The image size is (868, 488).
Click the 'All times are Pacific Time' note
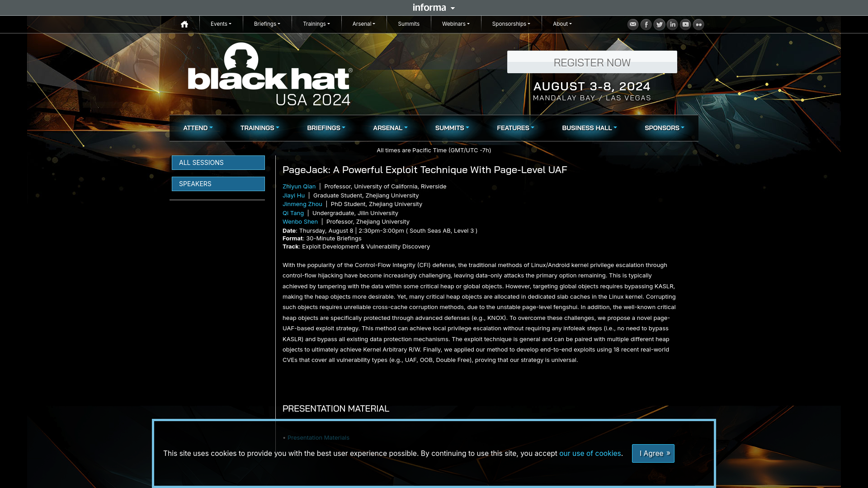[x=434, y=150]
